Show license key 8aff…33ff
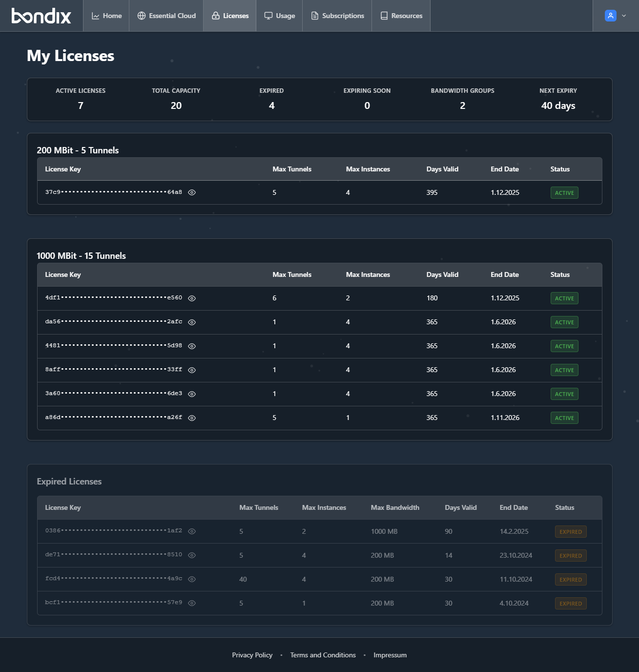This screenshot has height=672, width=639. pos(192,370)
